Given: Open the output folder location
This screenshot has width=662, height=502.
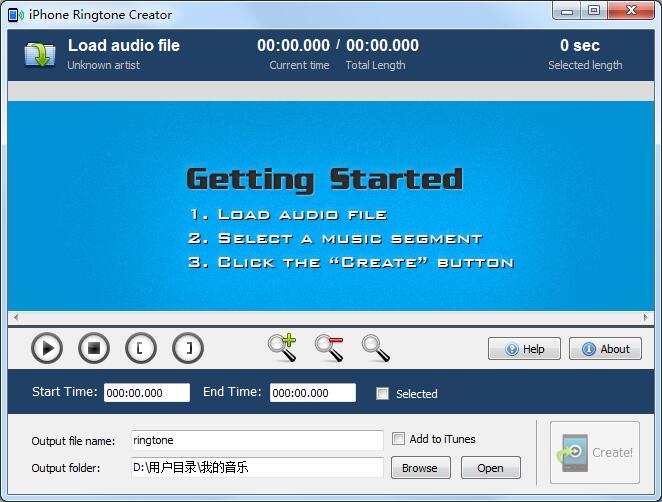Looking at the screenshot, I should point(490,468).
